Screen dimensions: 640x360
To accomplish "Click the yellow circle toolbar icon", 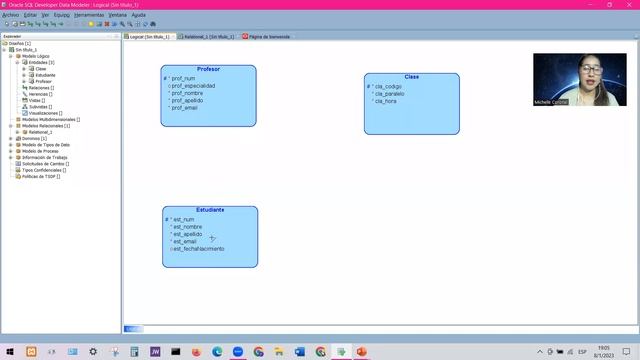I will coord(91,24).
